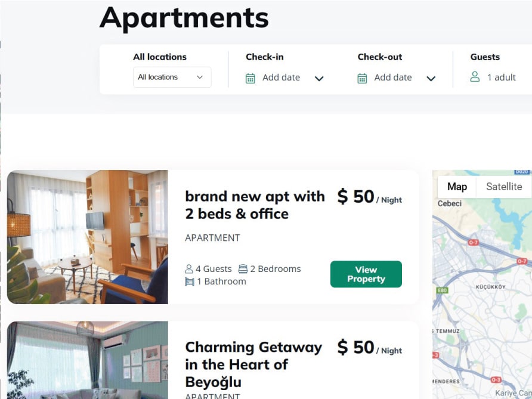Click the first apartment living room photo

(88, 237)
